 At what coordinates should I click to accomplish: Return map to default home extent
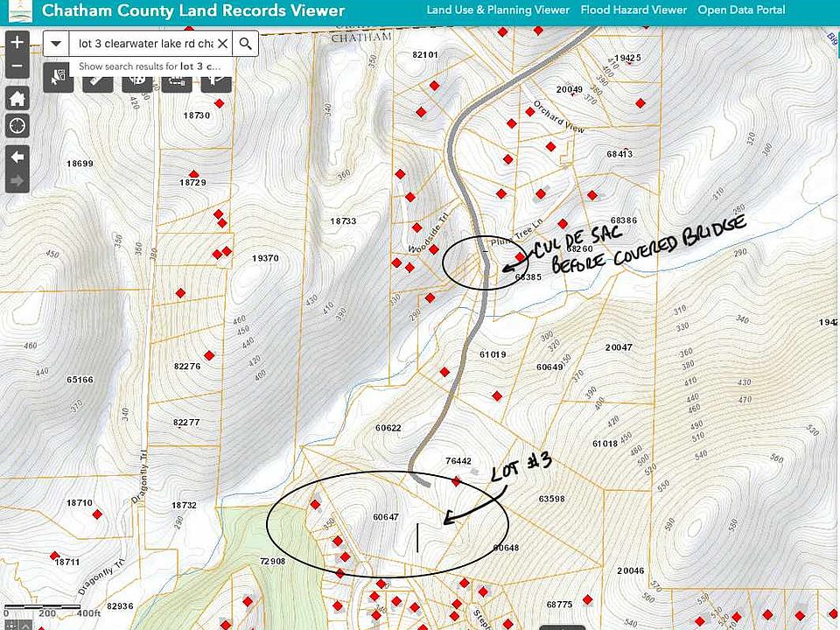click(x=17, y=99)
